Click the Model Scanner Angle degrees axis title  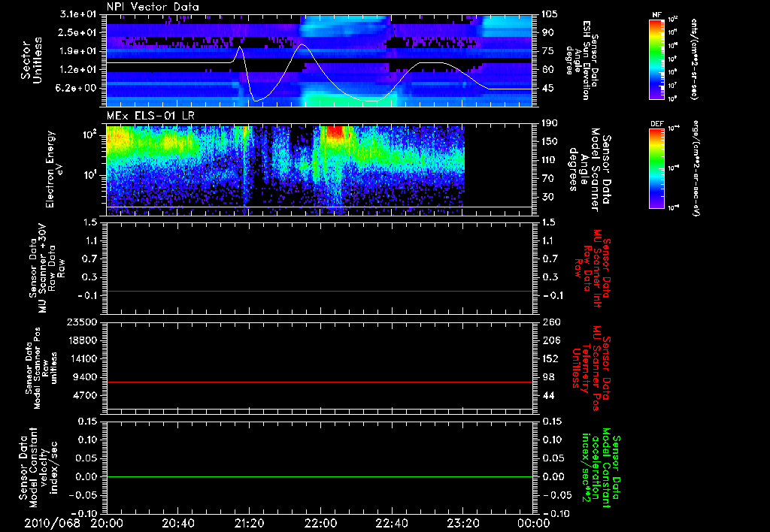coord(590,170)
